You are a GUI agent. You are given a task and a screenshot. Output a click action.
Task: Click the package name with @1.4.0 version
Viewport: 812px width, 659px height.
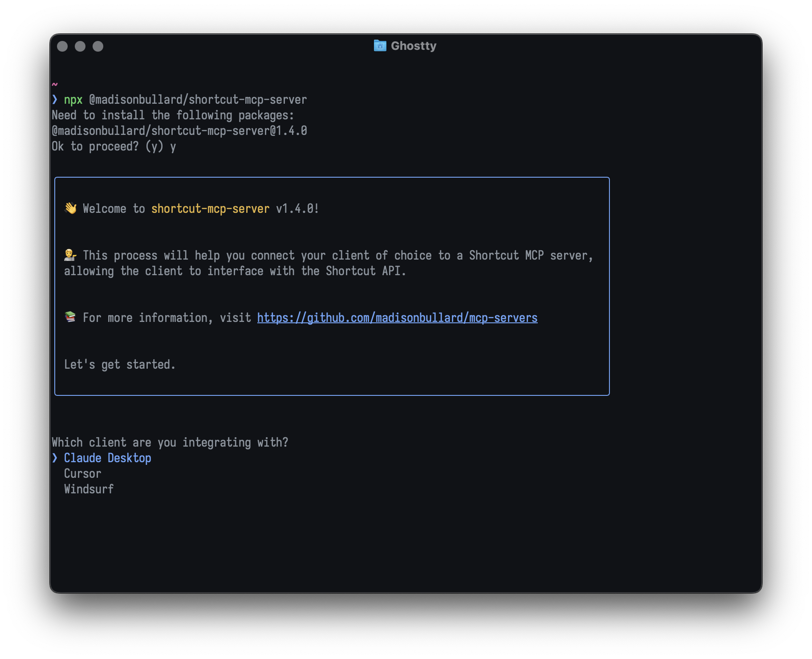tap(179, 130)
